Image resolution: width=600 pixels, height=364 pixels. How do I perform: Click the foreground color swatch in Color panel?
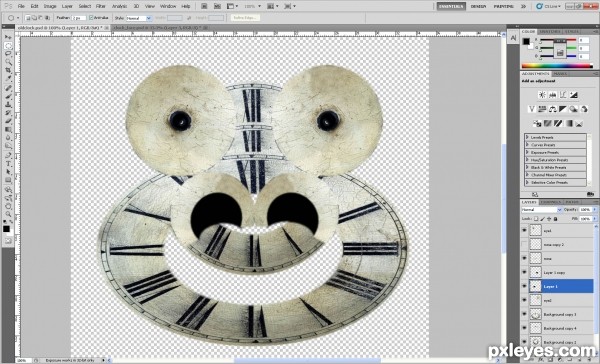click(527, 41)
